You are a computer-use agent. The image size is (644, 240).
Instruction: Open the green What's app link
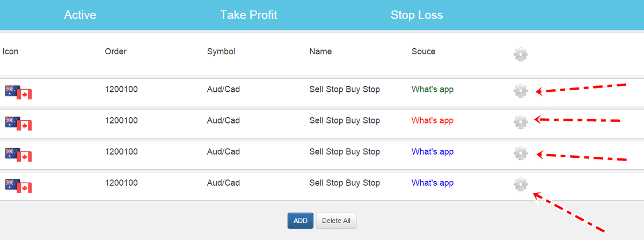click(x=432, y=89)
